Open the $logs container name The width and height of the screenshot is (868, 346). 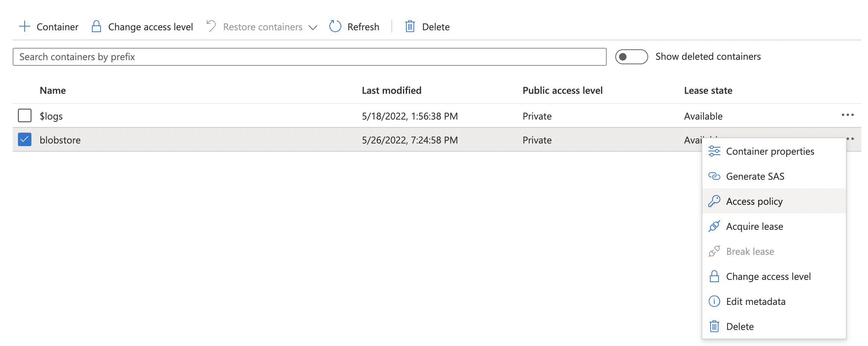tap(51, 116)
